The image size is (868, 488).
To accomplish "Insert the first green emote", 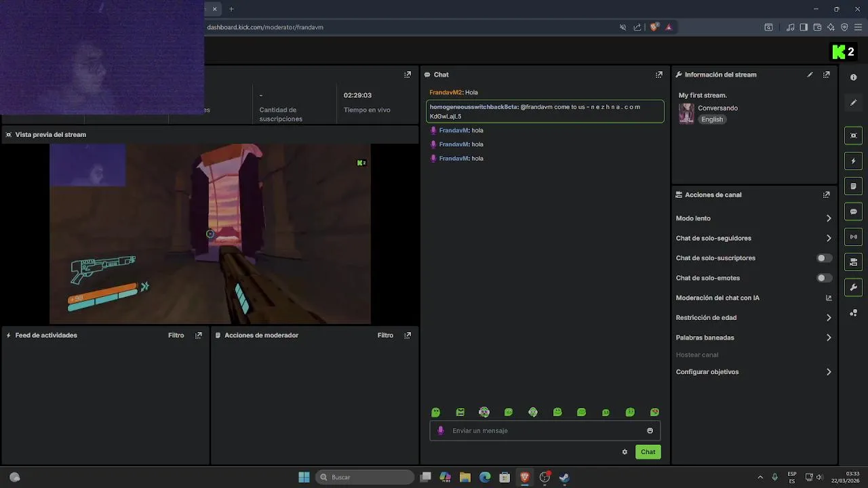I will point(436,412).
